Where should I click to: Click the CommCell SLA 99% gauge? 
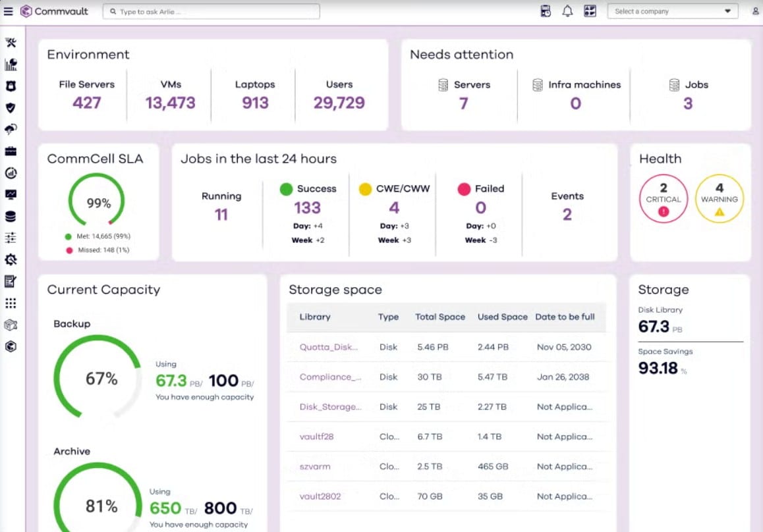tap(97, 200)
